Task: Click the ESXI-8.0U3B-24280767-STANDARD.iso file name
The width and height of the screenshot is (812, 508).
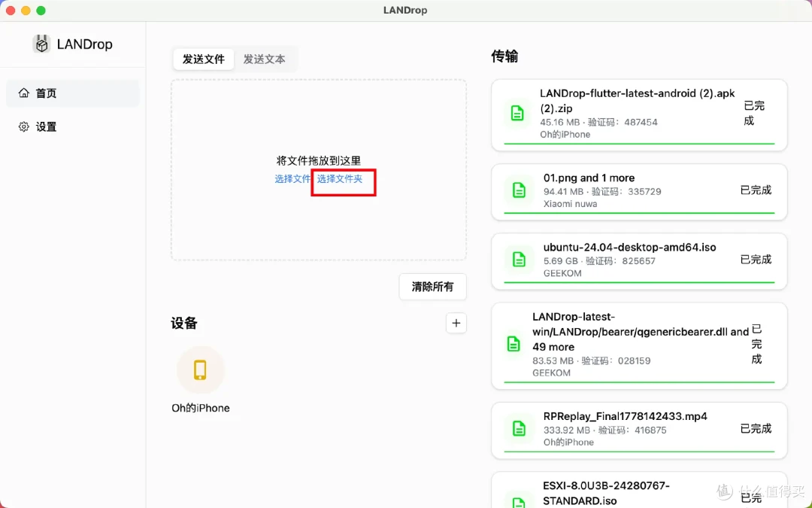Action: 607,493
